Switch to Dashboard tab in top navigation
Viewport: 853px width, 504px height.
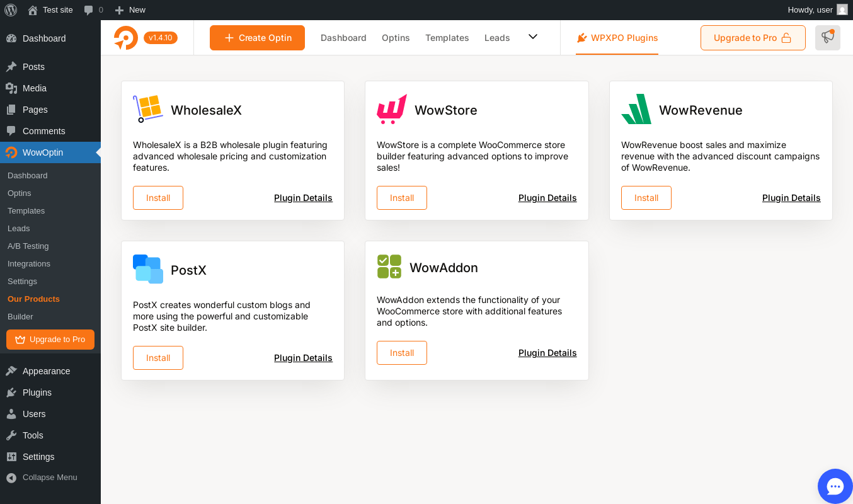coord(343,38)
